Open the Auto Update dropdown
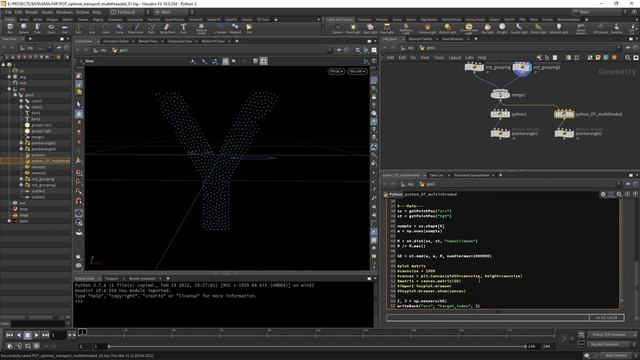640x360 pixels. point(616,356)
